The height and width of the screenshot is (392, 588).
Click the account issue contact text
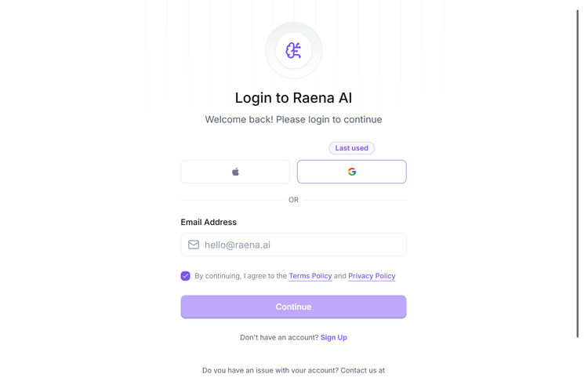293,370
